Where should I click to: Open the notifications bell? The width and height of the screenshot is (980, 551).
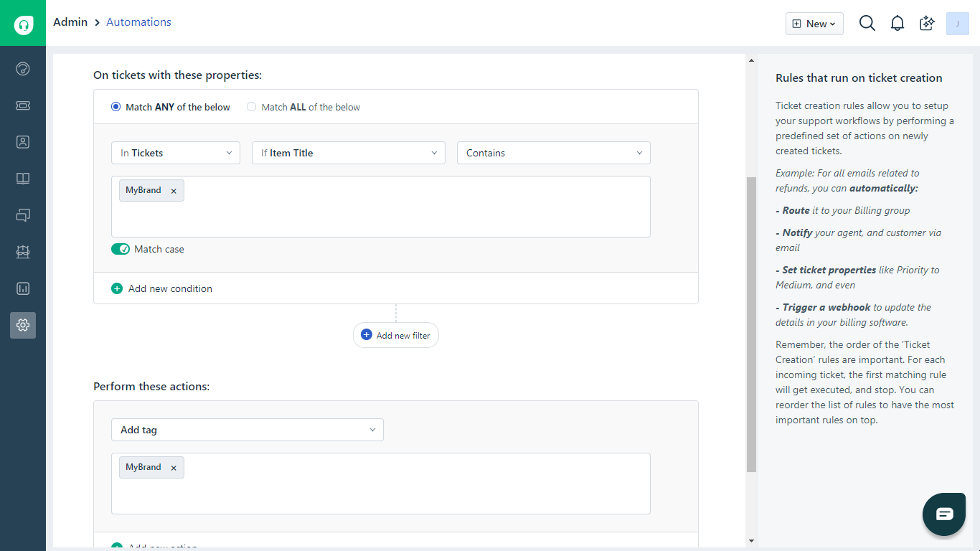click(x=897, y=24)
